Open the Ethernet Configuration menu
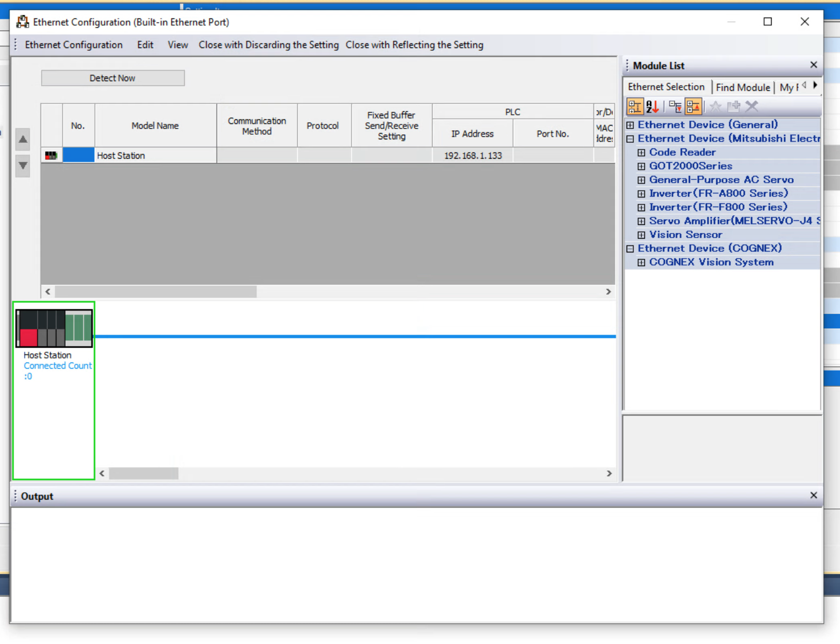Screen dimensions: 840x644 [74, 45]
